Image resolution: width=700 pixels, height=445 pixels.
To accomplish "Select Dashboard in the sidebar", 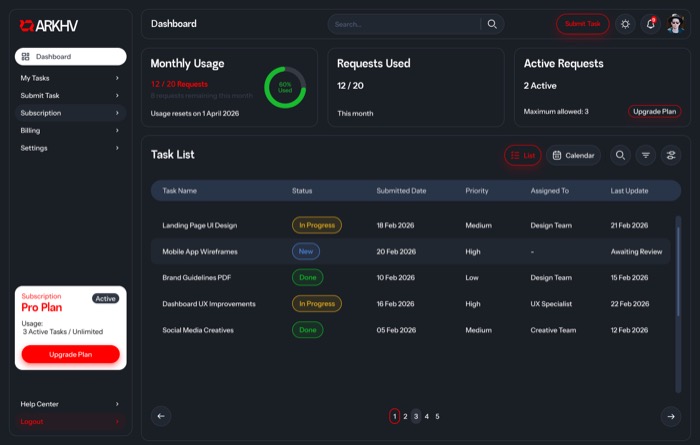I will click(x=70, y=57).
